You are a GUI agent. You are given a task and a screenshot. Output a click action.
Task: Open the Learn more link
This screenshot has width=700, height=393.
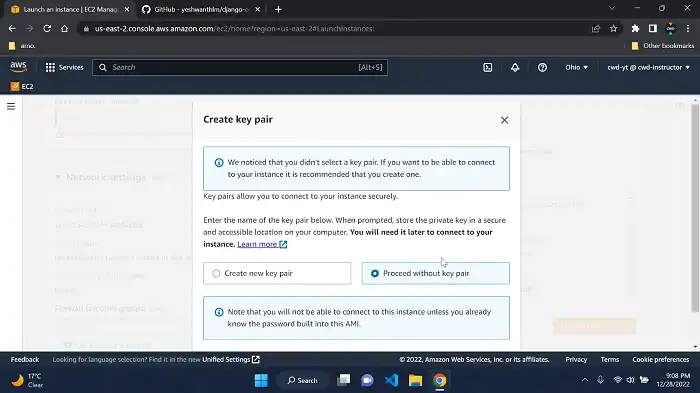262,244
